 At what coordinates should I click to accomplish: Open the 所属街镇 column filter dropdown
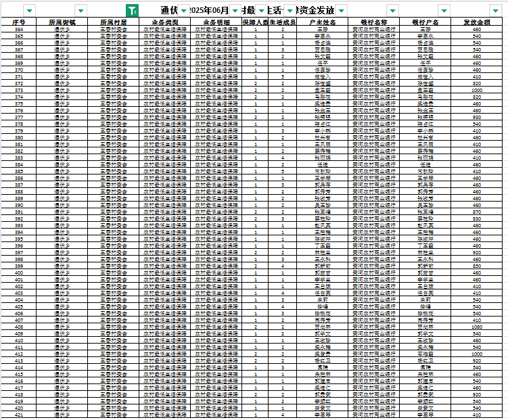[81, 11]
